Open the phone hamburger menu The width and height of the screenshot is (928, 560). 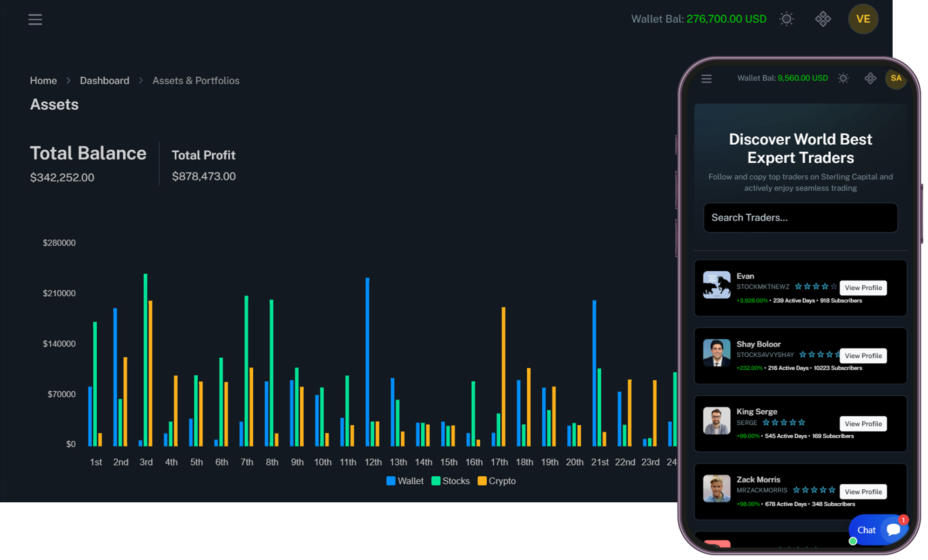click(706, 79)
